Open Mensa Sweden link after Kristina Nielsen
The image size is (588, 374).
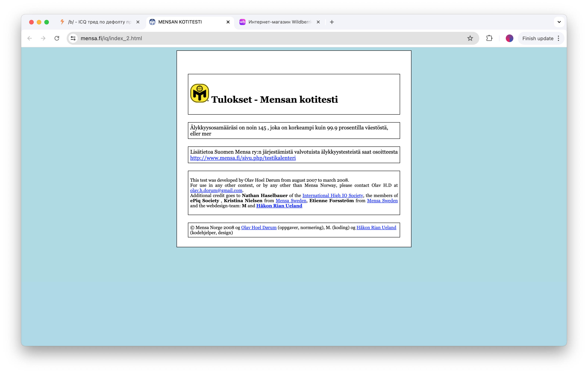click(291, 201)
